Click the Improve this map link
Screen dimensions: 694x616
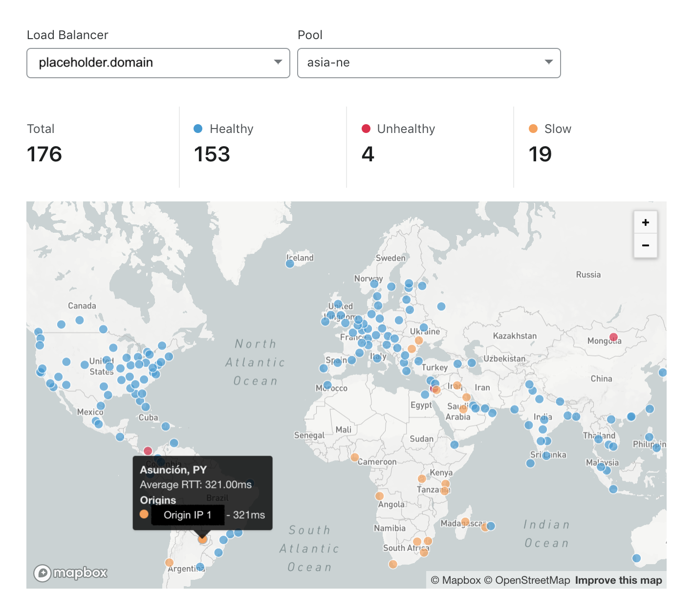tap(618, 580)
